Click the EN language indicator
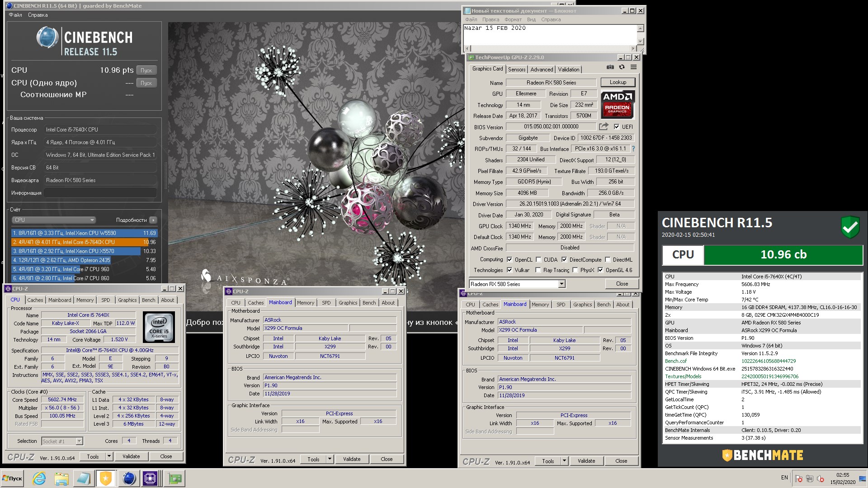 (x=784, y=478)
